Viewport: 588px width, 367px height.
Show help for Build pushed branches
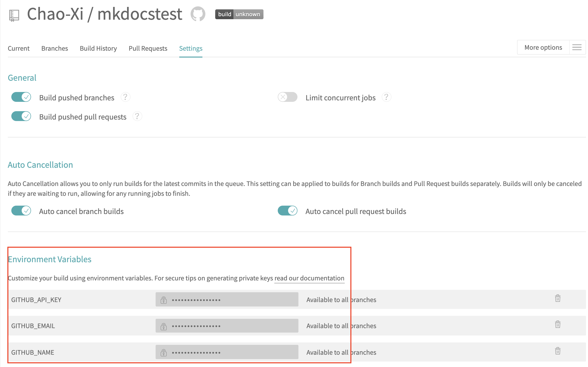[125, 97]
